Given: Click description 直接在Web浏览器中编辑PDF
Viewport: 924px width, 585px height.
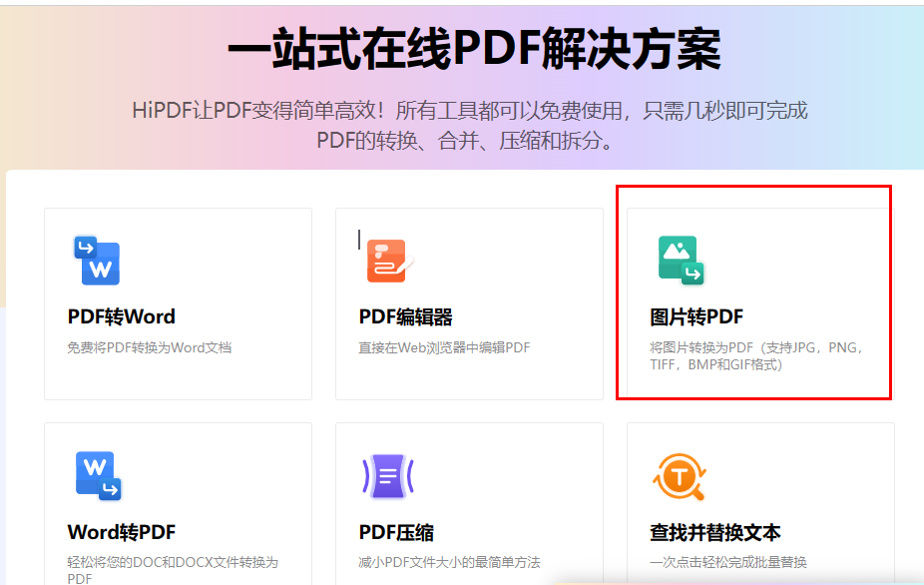Looking at the screenshot, I should [443, 346].
